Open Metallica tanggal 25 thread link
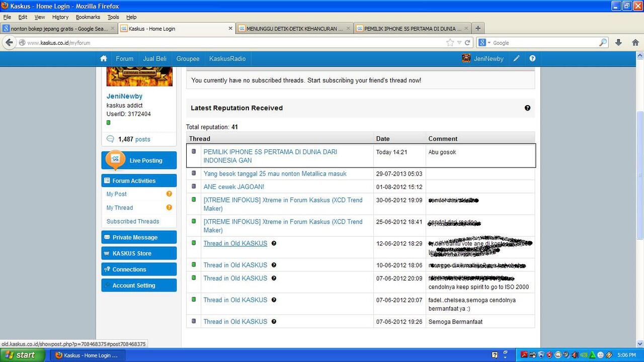The image size is (644, 362). click(x=275, y=173)
